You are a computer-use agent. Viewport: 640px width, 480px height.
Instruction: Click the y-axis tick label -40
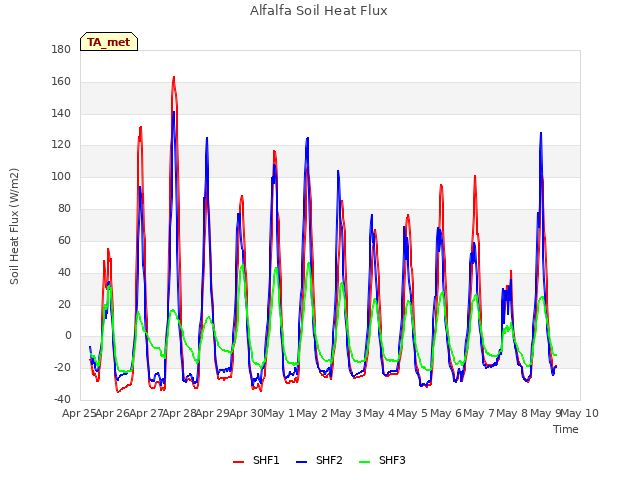tap(62, 400)
